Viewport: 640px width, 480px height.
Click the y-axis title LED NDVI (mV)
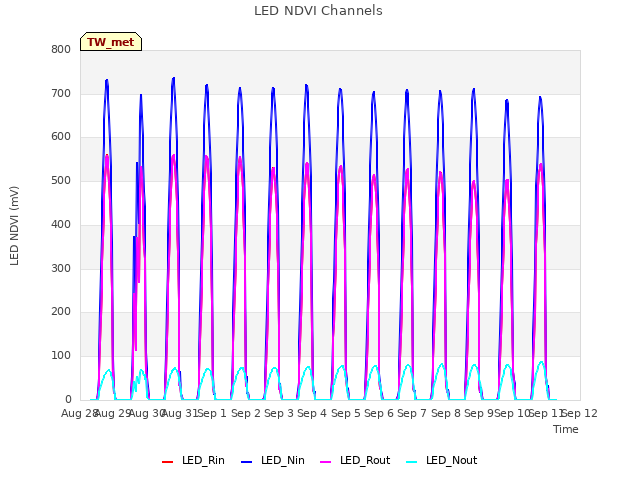point(14,226)
